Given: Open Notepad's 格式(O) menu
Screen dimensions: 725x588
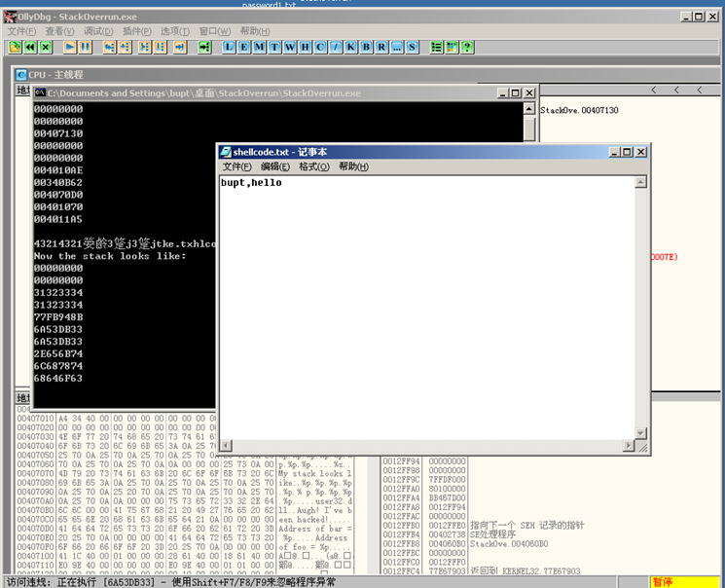Looking at the screenshot, I should [x=313, y=166].
